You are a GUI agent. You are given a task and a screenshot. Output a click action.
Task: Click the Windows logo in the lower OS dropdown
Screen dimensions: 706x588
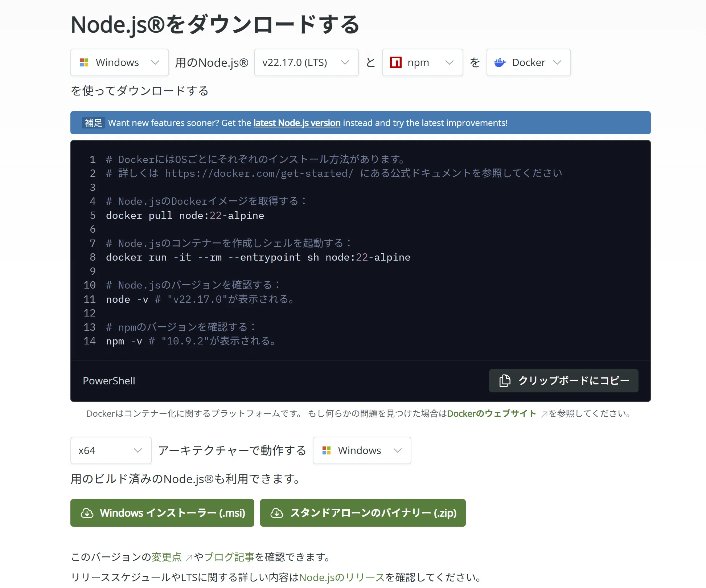(327, 450)
